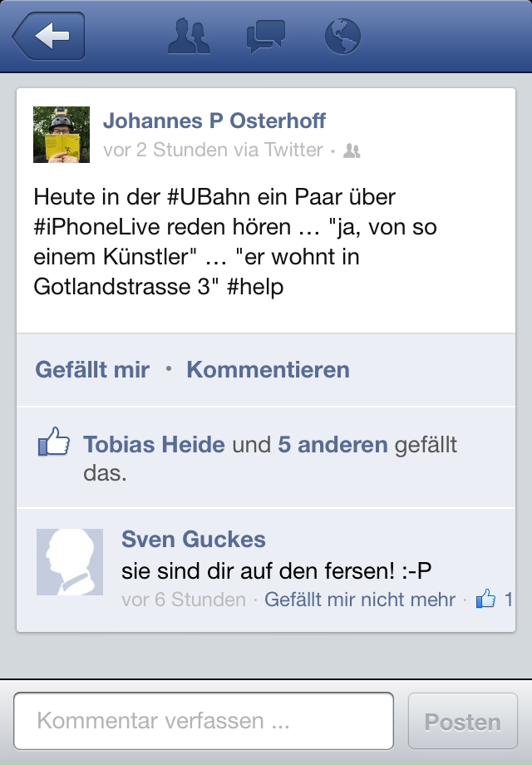Image resolution: width=532 pixels, height=765 pixels.
Task: Open Tobias Heide's profile link
Action: point(154,445)
